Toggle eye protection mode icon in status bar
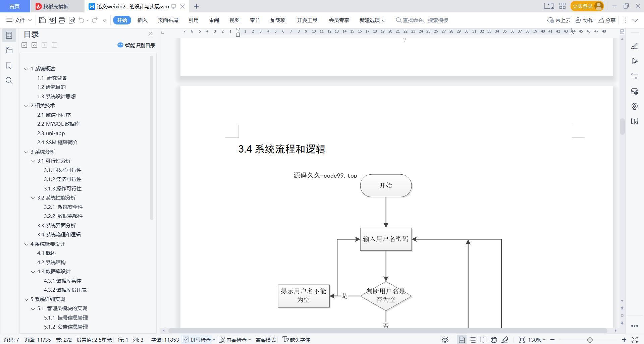 point(445,340)
